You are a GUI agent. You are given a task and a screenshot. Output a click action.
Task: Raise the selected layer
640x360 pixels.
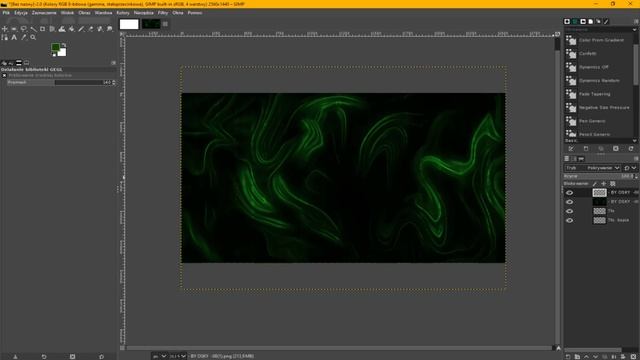[587, 357]
